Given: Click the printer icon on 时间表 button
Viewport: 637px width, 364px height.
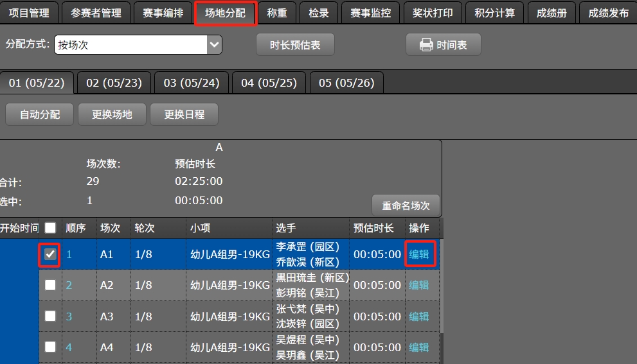Looking at the screenshot, I should click(426, 45).
